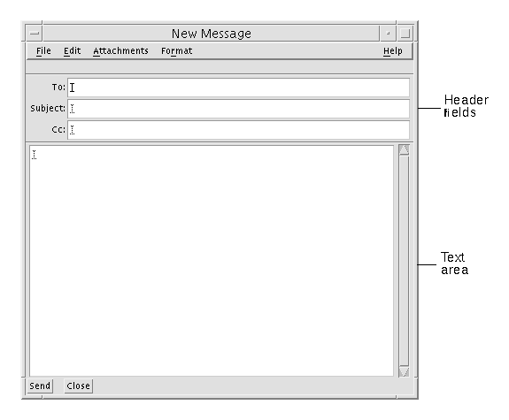Focus the Cc input field

point(239,130)
